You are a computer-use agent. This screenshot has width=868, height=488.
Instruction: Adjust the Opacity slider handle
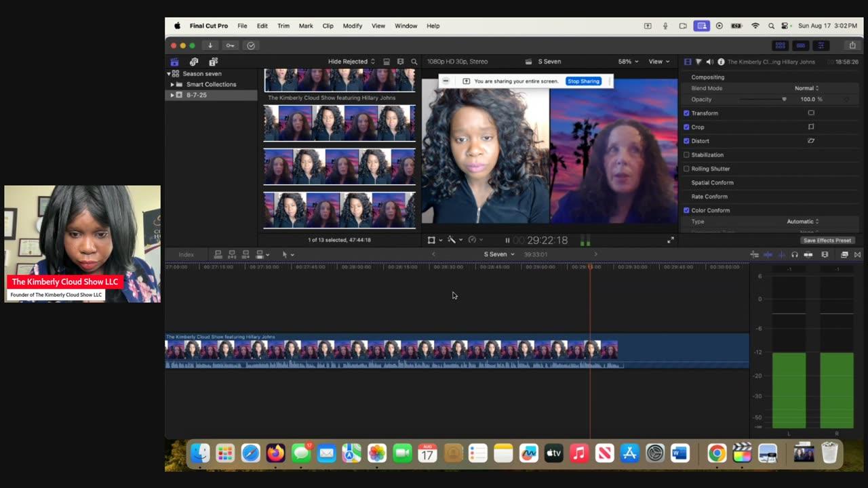pos(785,100)
